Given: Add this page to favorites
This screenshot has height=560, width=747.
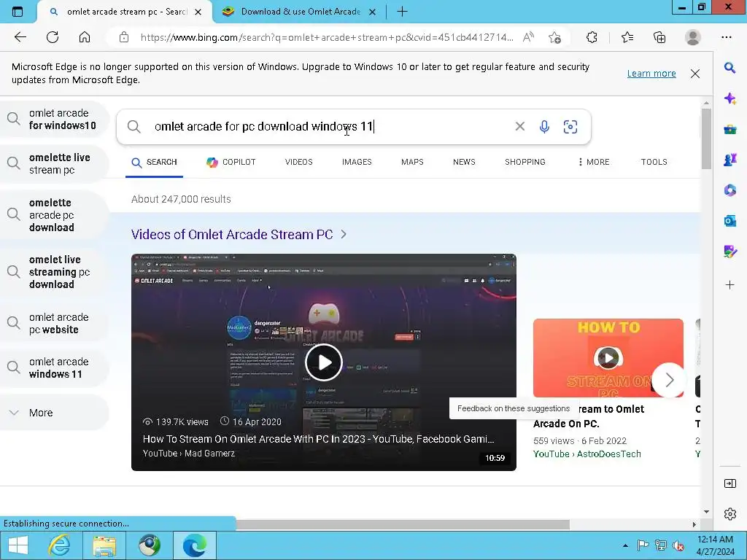Looking at the screenshot, I should pyautogui.click(x=554, y=37).
